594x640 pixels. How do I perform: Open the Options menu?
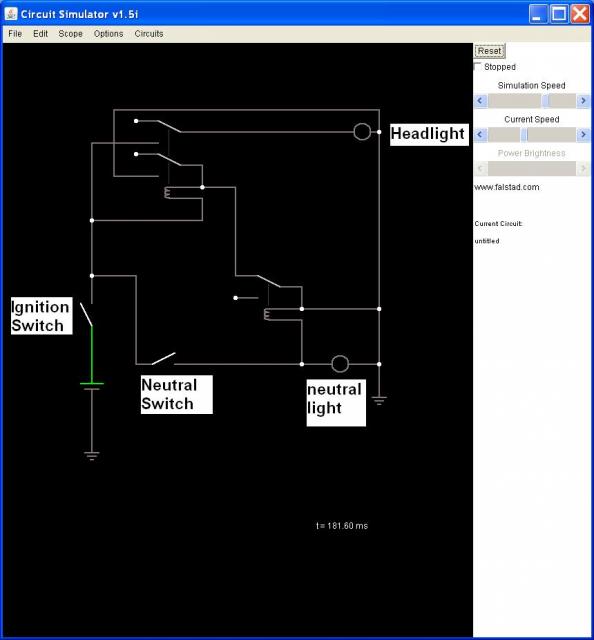pyautogui.click(x=108, y=34)
